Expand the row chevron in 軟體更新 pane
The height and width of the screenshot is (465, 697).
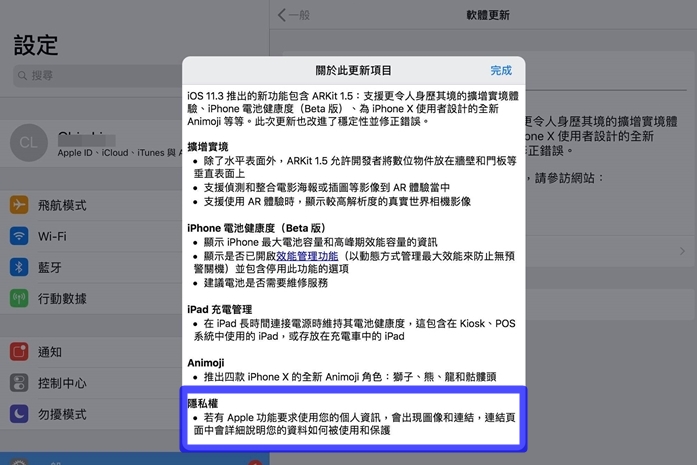tap(682, 251)
